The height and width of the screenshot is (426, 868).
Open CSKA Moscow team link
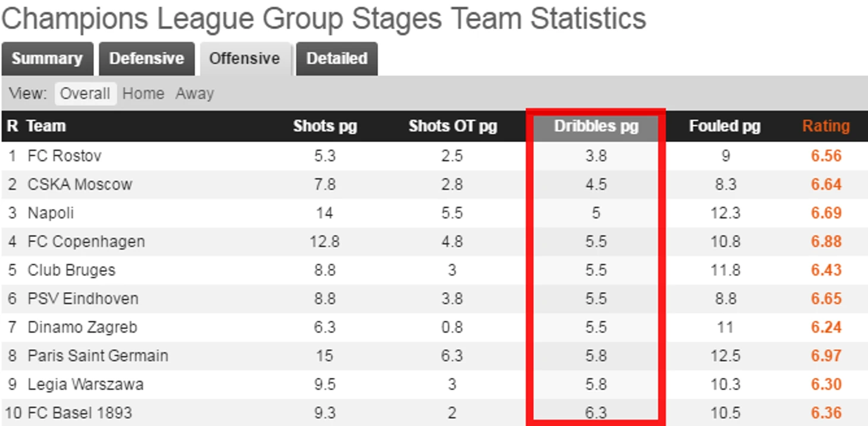(80, 184)
